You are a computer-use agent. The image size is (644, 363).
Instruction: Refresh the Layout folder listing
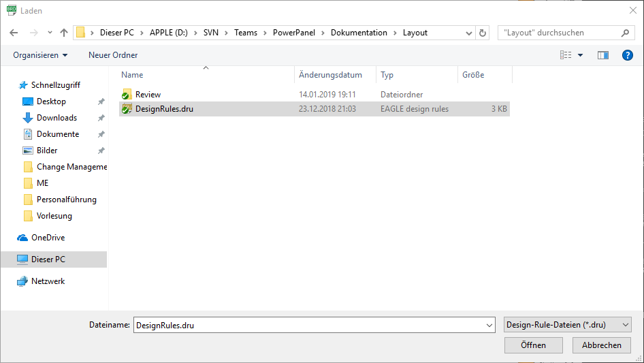(483, 33)
